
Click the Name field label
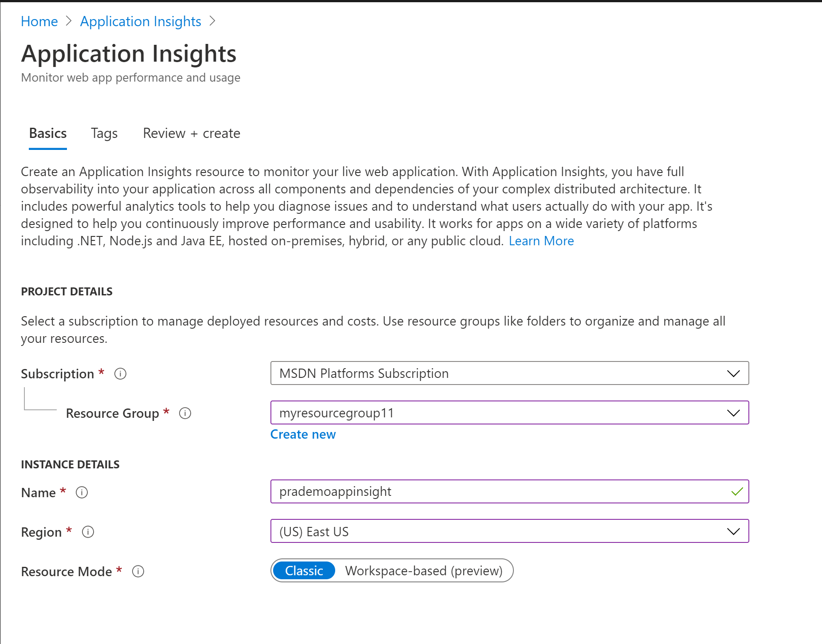tap(39, 492)
